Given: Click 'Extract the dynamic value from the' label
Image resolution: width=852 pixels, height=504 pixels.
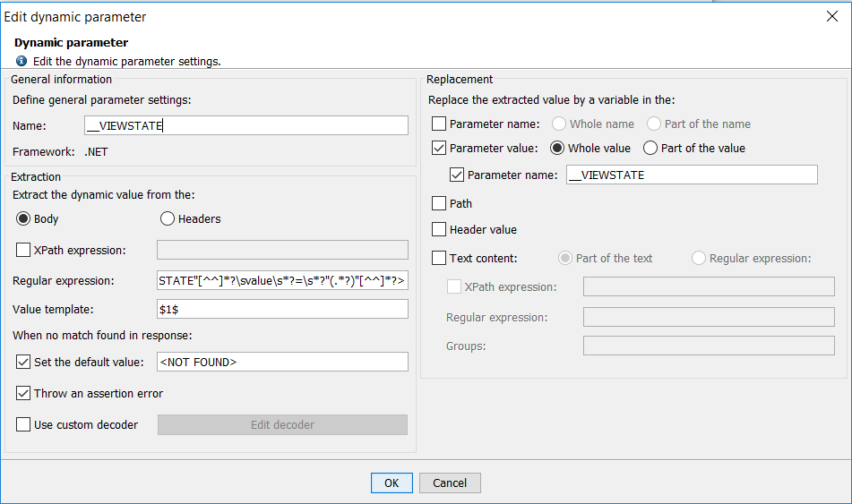Looking at the screenshot, I should tap(103, 195).
